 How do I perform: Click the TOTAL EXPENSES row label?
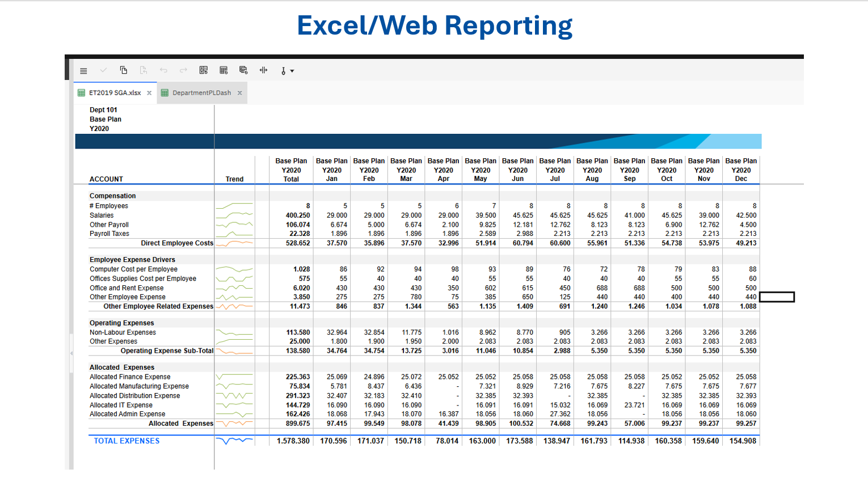pyautogui.click(x=127, y=441)
